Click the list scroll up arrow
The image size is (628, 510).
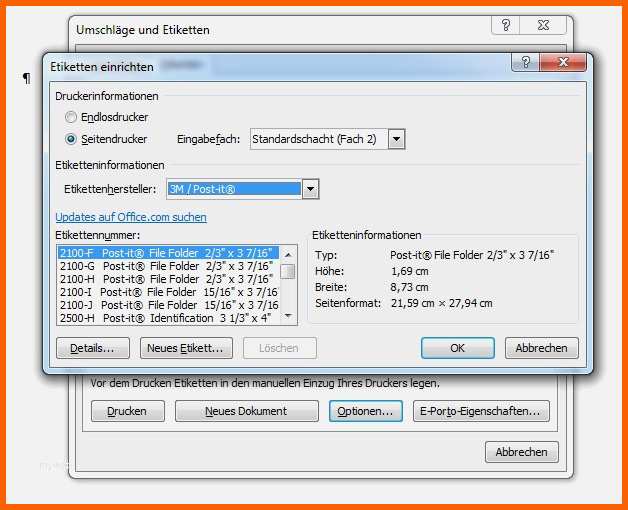[288, 254]
